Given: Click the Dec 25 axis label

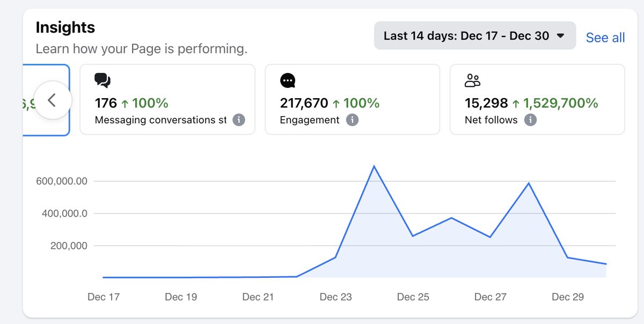Looking at the screenshot, I should [x=413, y=297].
